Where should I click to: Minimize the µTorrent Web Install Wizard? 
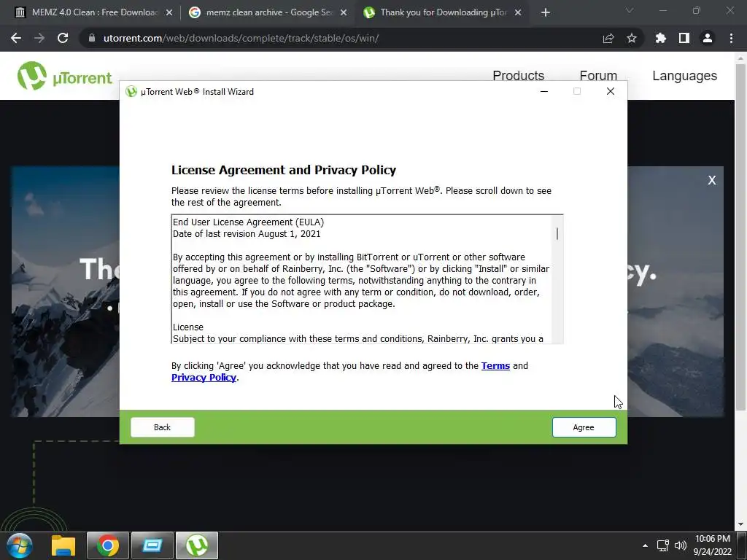coord(544,91)
